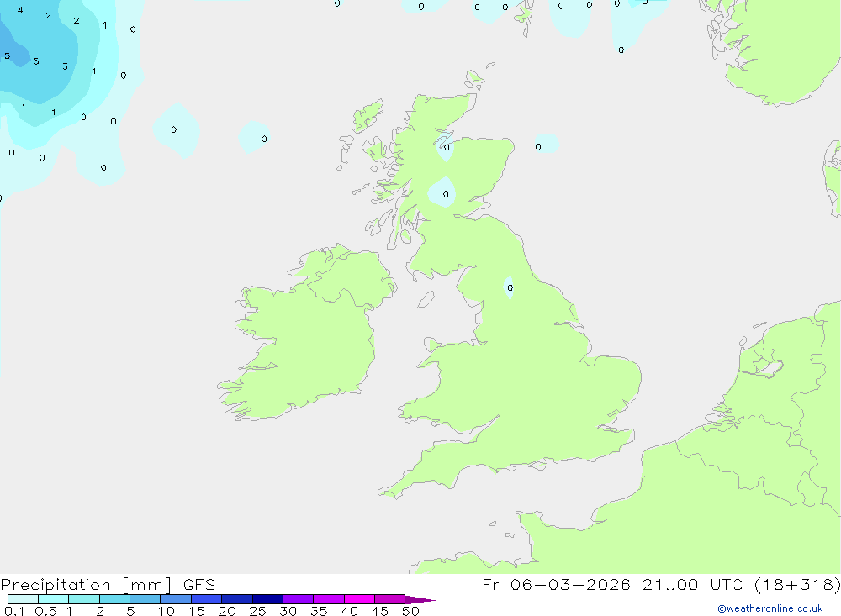This screenshot has width=841, height=616.
Task: Click the purple arrow tip above 50 mm
Action: 420,600
